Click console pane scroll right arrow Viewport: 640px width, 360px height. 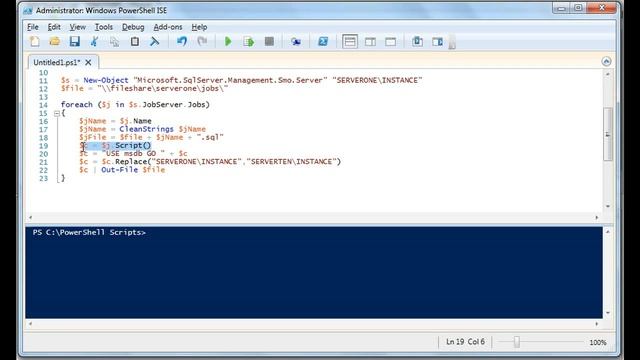pos(597,324)
